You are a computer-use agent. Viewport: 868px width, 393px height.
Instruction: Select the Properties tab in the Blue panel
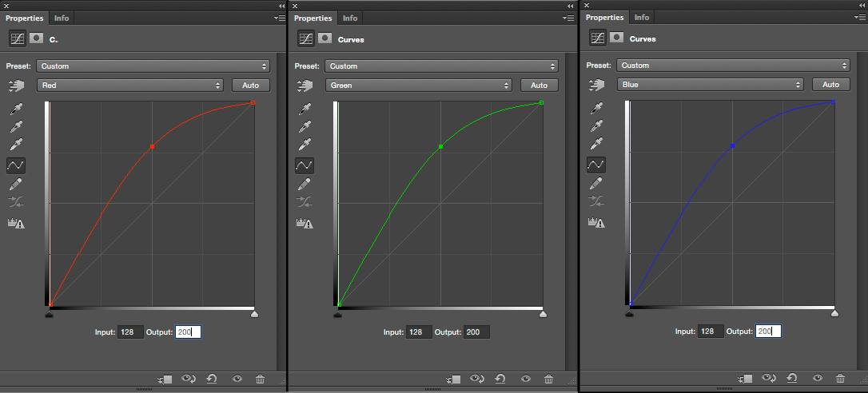[604, 18]
